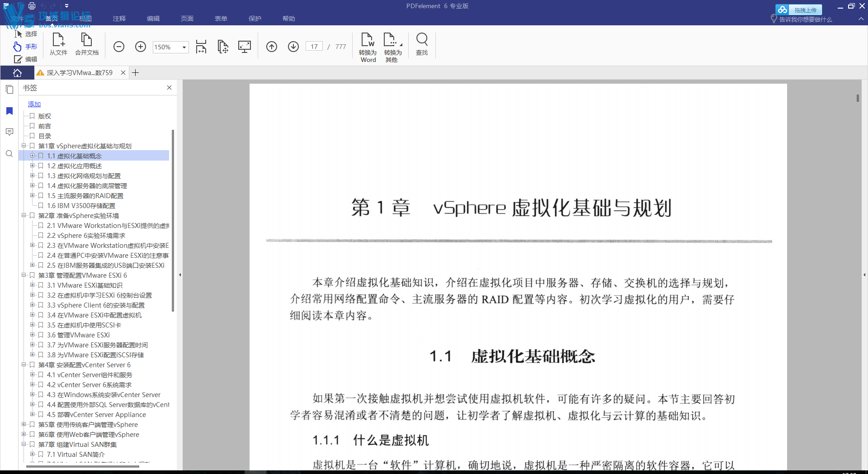Screen dimensions: 868x474
Task: Zoom out with the minus icon
Action: click(x=119, y=46)
